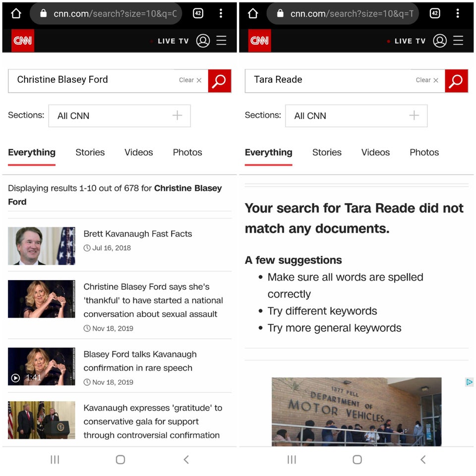Screen dimensions: 476x476
Task: Click the 'Try different keywords' suggestion text
Action: click(x=322, y=311)
